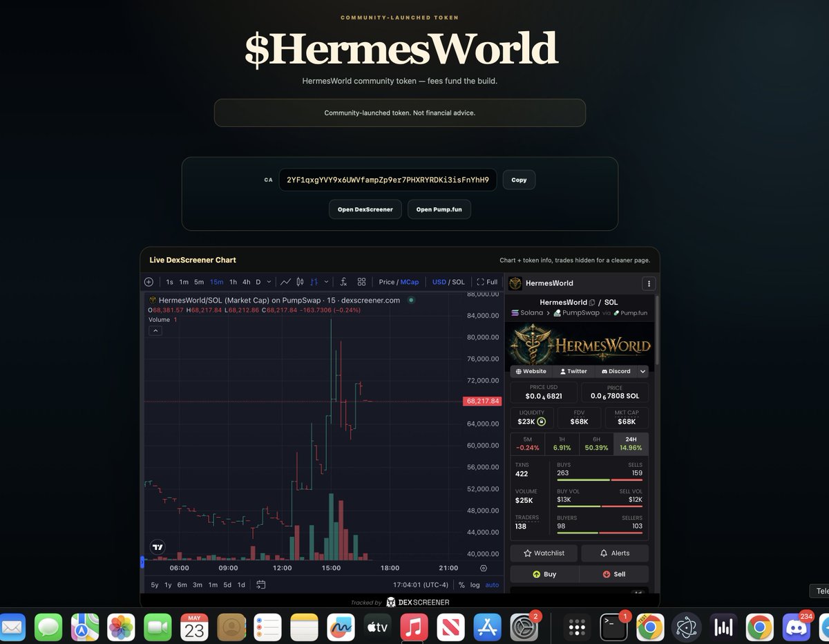Open the HermesWorld three-dot options menu
This screenshot has width=829, height=644.
pyautogui.click(x=648, y=283)
